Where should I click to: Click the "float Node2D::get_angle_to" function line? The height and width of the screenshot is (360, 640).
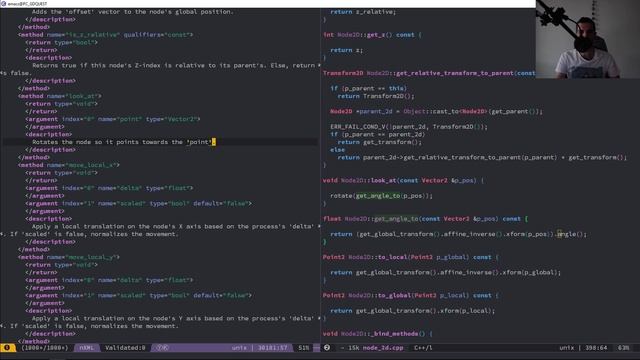425,219
